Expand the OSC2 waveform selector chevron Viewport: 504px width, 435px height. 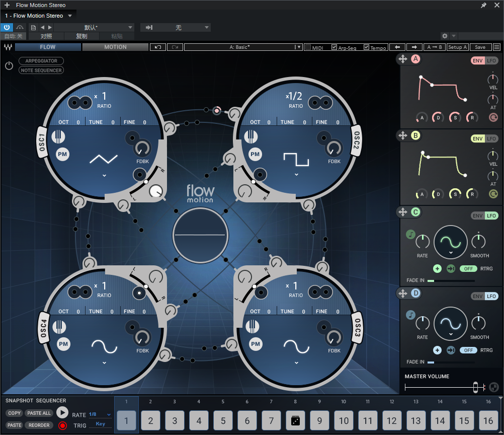click(296, 174)
